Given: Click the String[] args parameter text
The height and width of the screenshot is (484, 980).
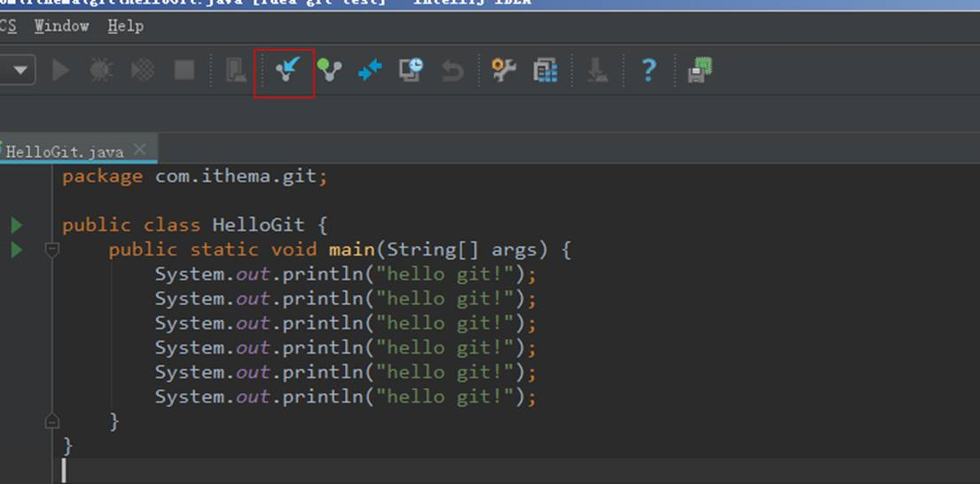Looking at the screenshot, I should pos(462,250).
